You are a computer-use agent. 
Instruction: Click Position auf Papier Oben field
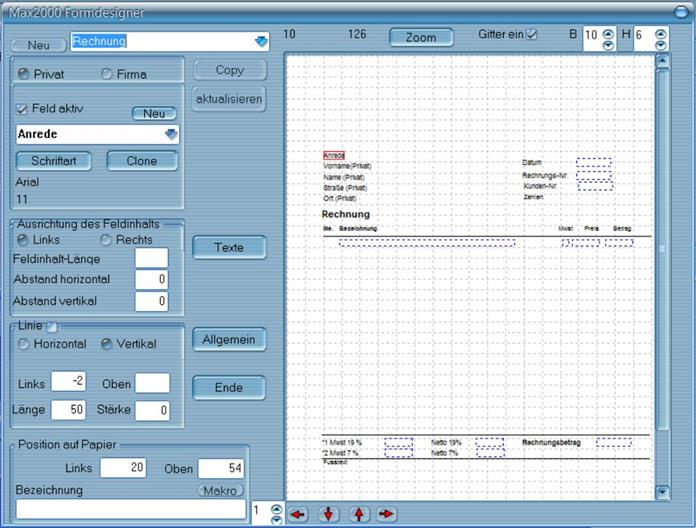[221, 469]
